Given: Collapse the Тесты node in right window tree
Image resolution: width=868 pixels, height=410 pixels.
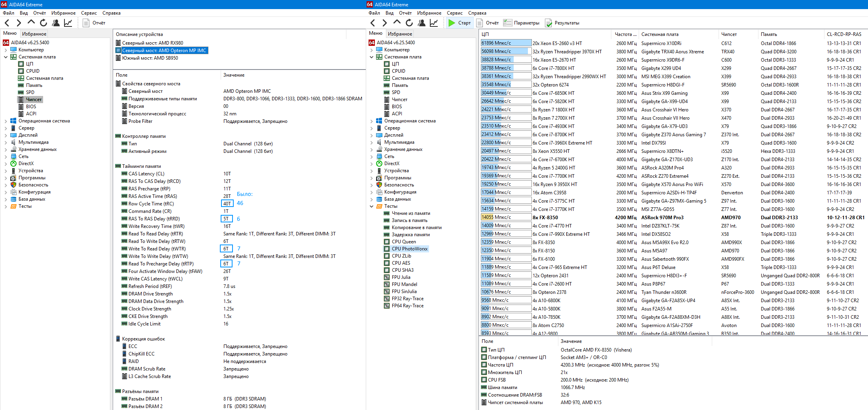Looking at the screenshot, I should coord(371,206).
